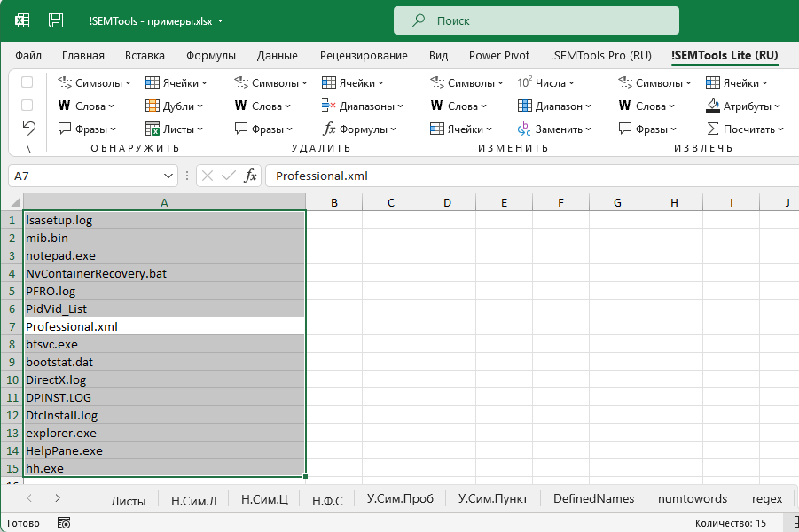
Task: Open Фразы in УДАЛИТЬ group
Action: (263, 129)
